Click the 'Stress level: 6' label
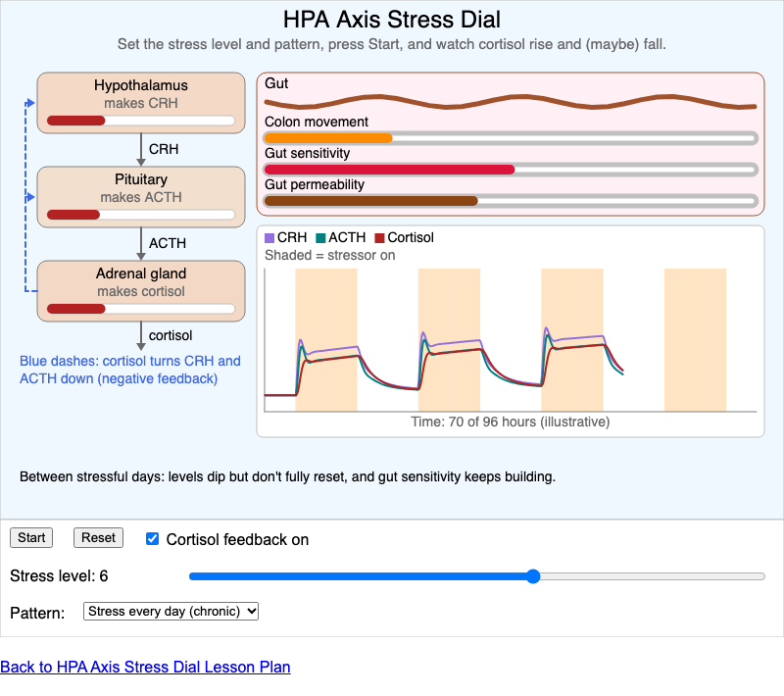This screenshot has width=784, height=696. (59, 575)
